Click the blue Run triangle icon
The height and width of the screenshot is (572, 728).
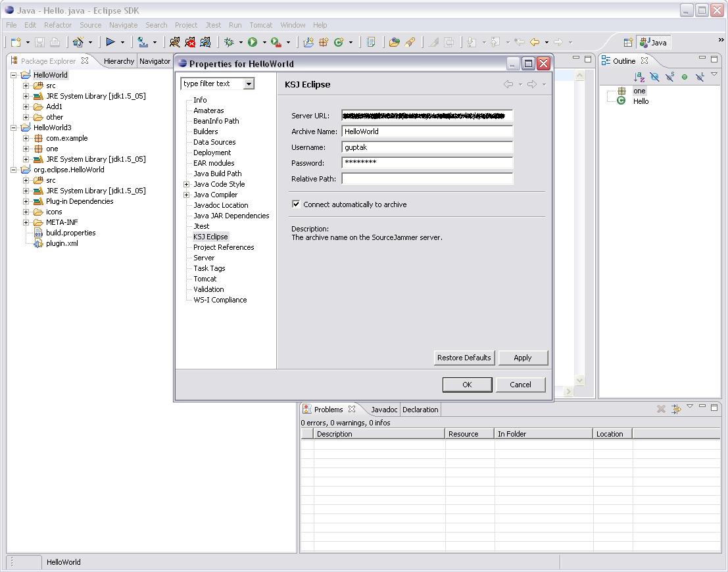110,42
